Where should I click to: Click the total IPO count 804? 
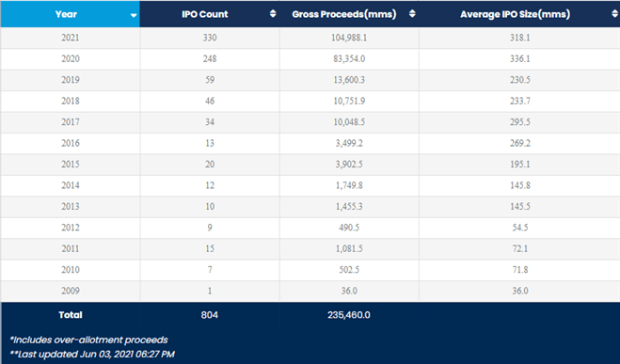coord(210,315)
